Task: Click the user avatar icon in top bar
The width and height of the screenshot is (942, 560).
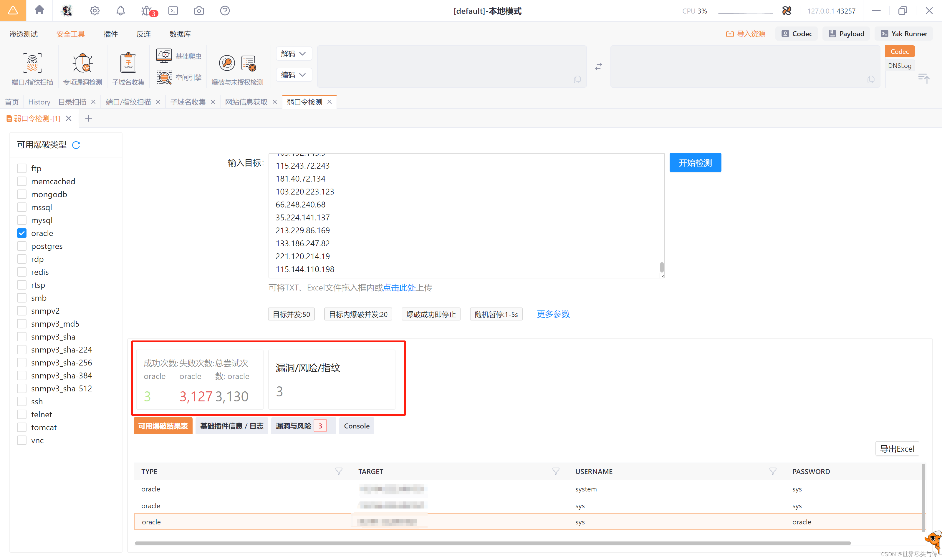Action: point(67,11)
